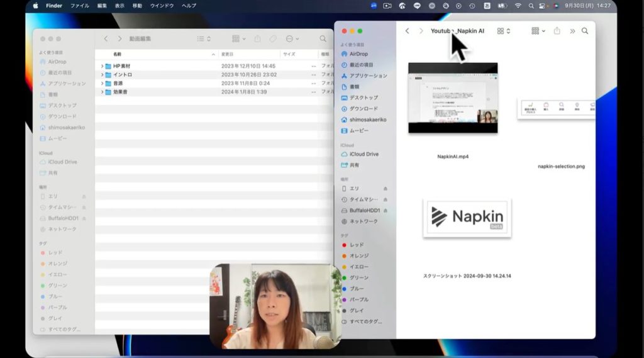Select the Napkin beta logo screenshot thumbnail
Viewport: 644px width, 358px height.
(467, 218)
